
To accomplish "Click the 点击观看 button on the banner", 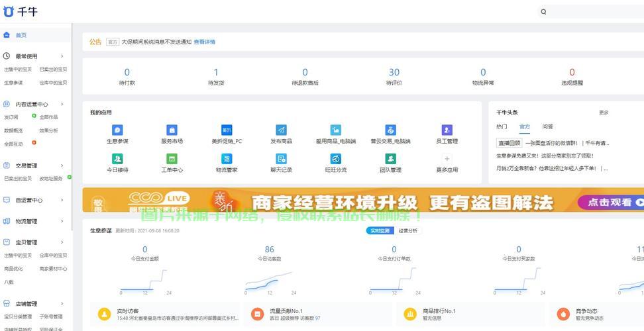I will pos(611,202).
